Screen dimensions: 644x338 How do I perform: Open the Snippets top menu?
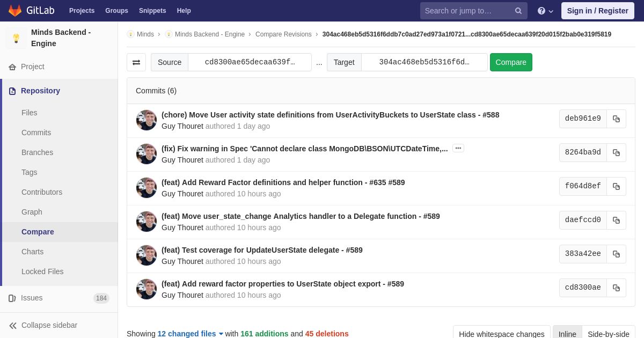tap(152, 11)
